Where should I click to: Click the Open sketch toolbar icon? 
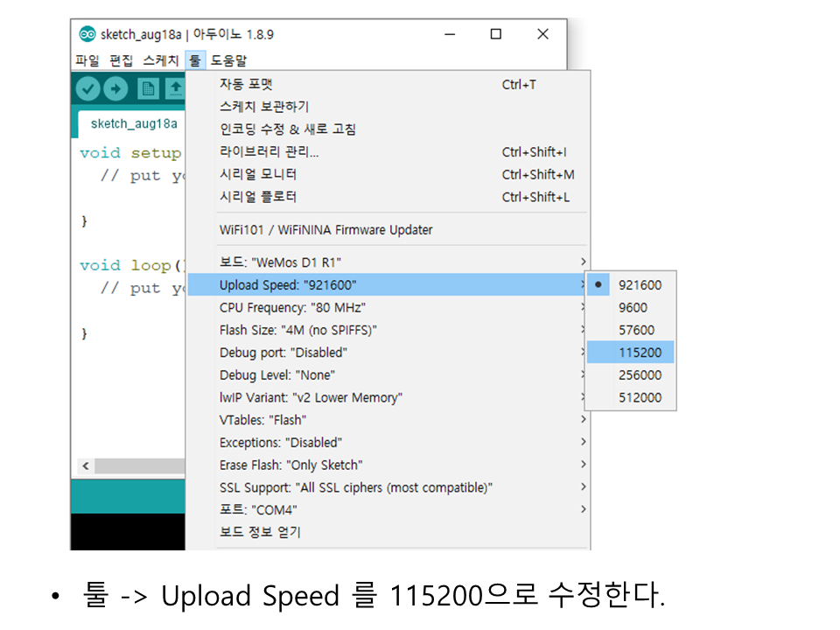click(x=175, y=88)
